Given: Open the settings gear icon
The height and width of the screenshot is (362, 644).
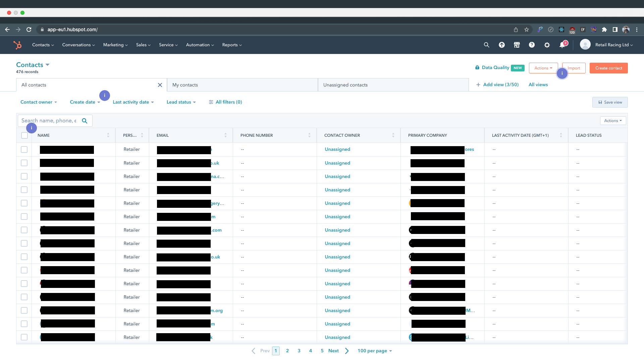Looking at the screenshot, I should [x=547, y=45].
